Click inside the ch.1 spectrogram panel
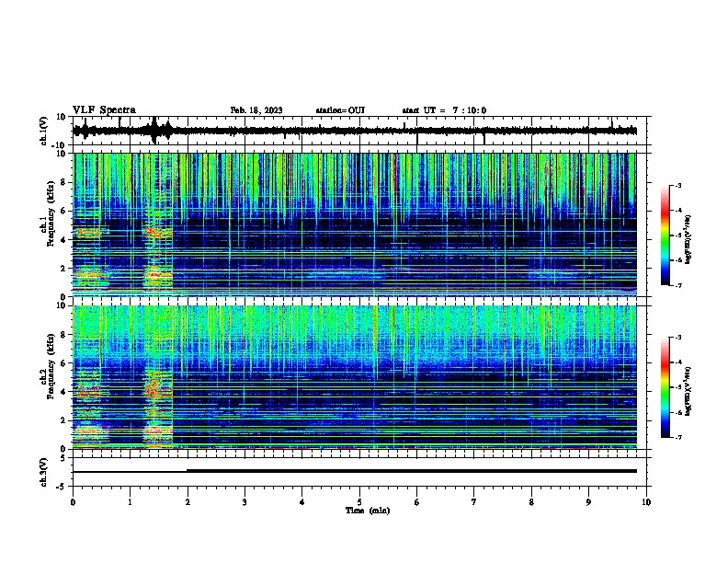This screenshot has width=728, height=563. [355, 224]
